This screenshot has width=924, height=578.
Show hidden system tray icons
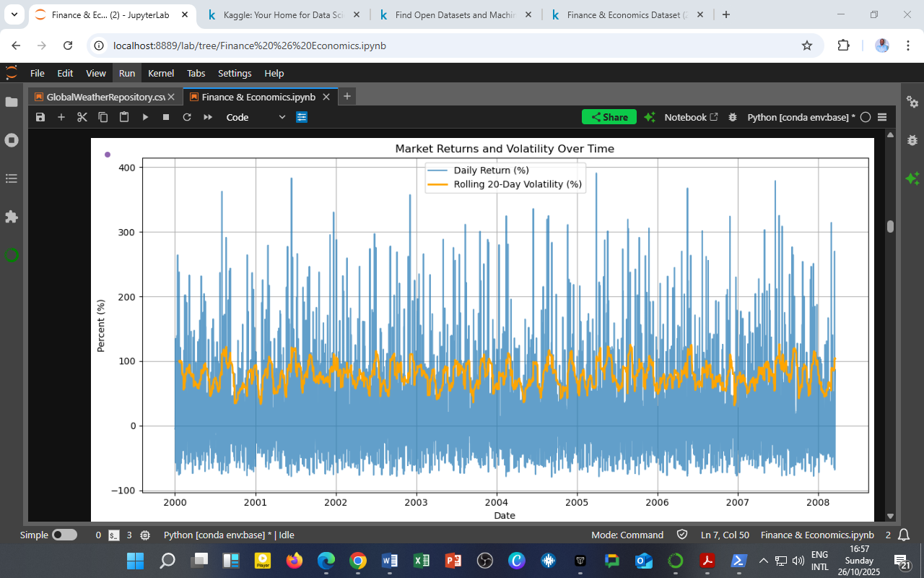763,561
